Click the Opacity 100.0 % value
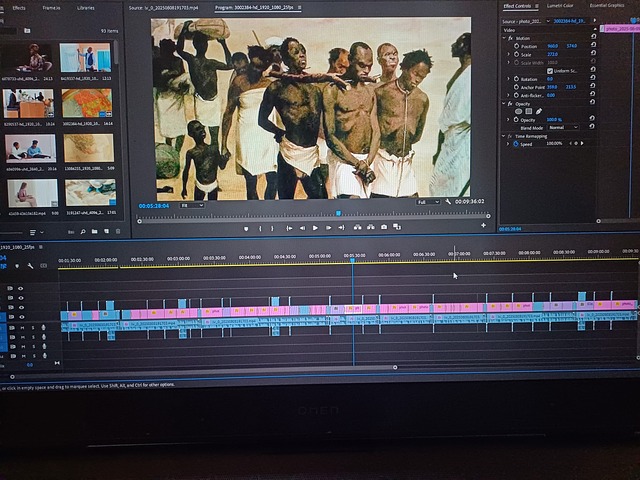Screen dimensions: 640x480 click(x=554, y=120)
